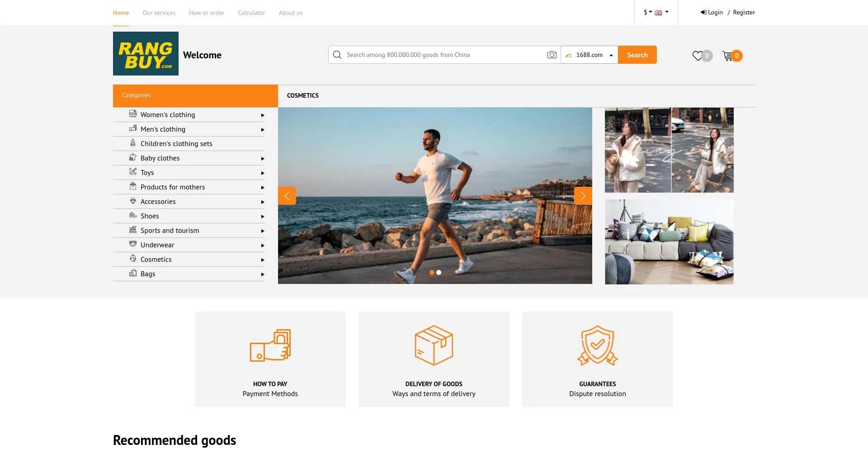
Task: Expand Toys submenu arrow
Action: 263,173
